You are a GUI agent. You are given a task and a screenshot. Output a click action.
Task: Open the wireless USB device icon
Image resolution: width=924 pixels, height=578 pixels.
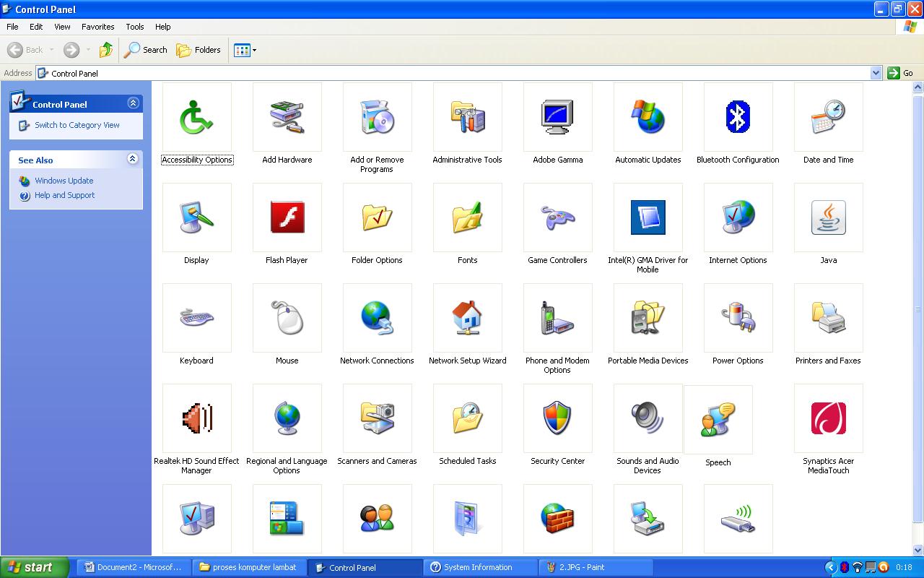click(x=738, y=519)
